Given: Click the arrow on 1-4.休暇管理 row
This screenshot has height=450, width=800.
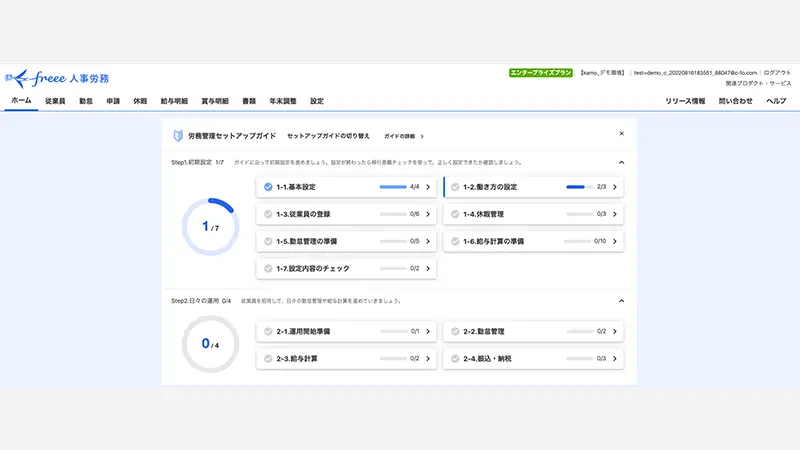Looking at the screenshot, I should (x=614, y=214).
